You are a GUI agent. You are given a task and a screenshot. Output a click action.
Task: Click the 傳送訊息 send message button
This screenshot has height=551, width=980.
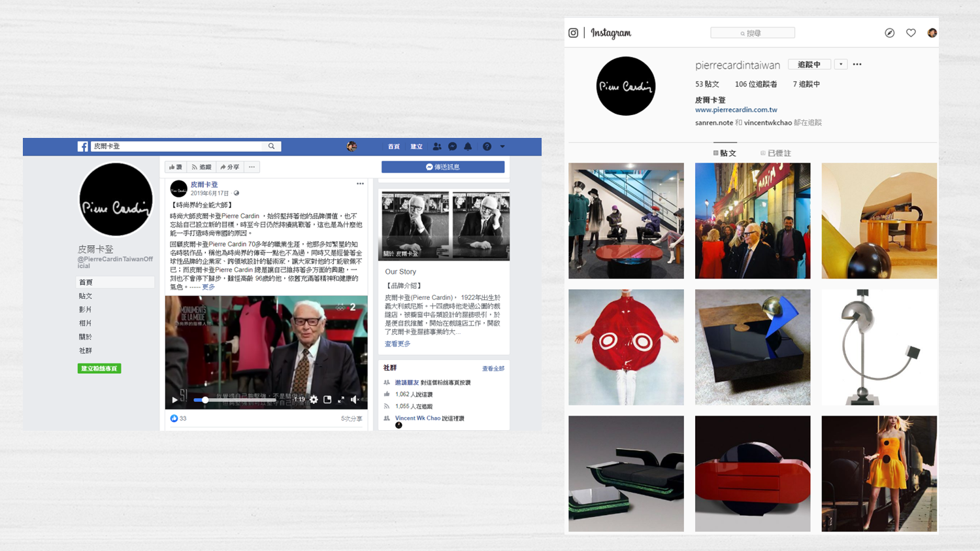pyautogui.click(x=442, y=167)
